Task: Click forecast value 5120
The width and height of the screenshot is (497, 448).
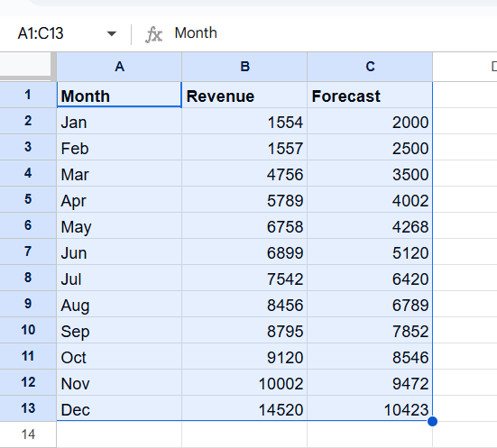Action: point(370,251)
